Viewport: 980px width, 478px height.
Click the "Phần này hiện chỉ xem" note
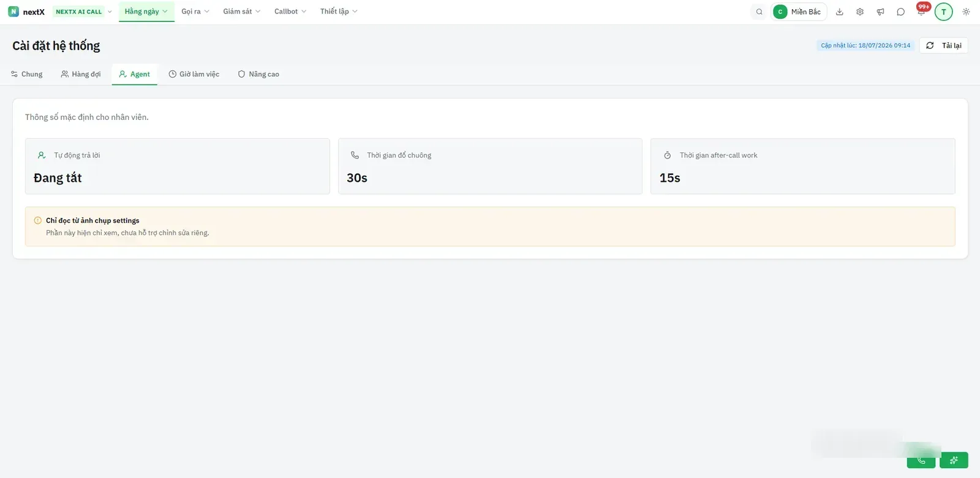coord(127,233)
